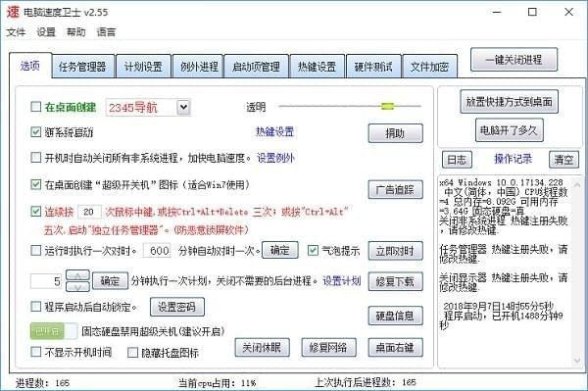Toggle the 气泡提示 checkbox

click(x=313, y=251)
